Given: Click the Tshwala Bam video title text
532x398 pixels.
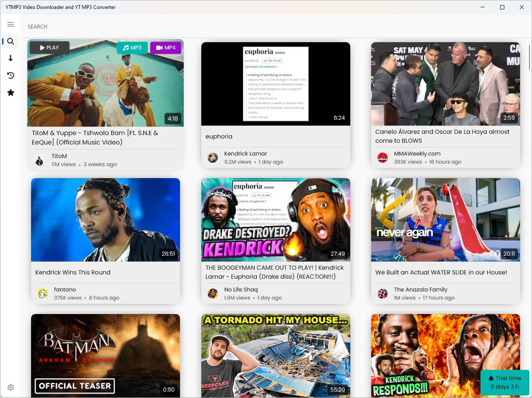Looking at the screenshot, I should tap(95, 138).
